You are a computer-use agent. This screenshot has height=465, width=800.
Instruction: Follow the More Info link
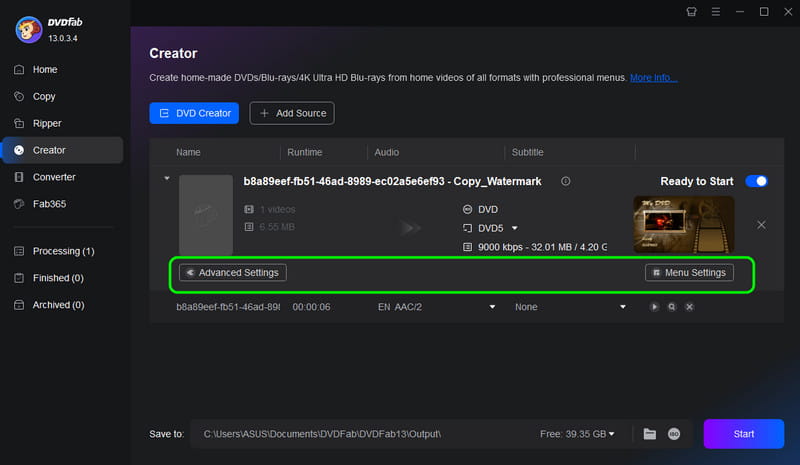(x=653, y=78)
